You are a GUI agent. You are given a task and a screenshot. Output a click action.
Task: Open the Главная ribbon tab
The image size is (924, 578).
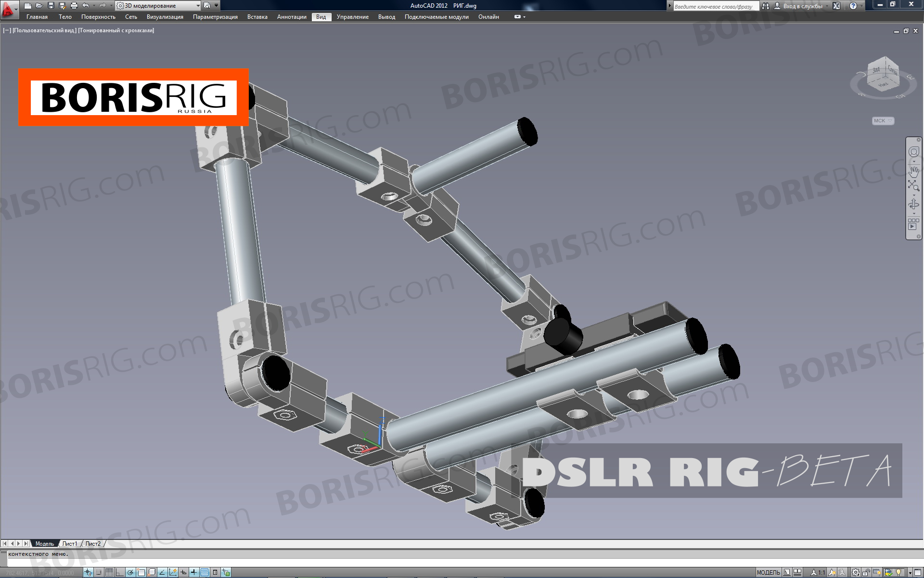[x=37, y=17]
